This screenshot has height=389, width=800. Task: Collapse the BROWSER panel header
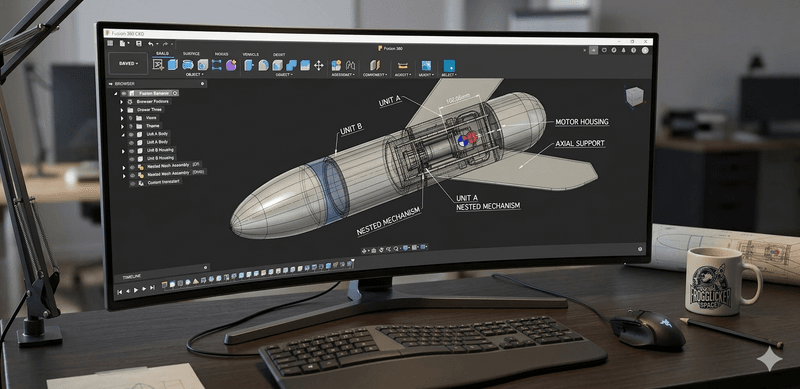(110, 84)
